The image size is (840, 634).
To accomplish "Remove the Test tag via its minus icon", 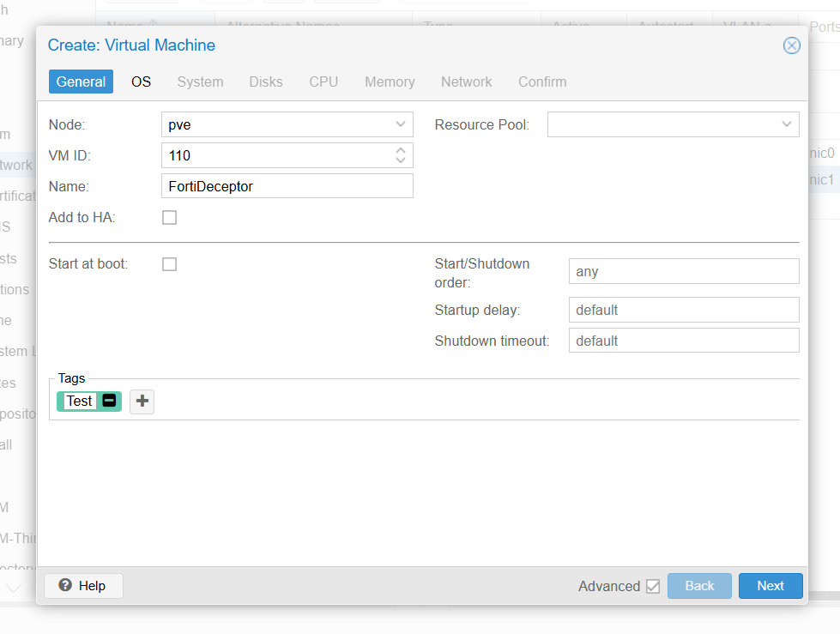I will click(108, 401).
